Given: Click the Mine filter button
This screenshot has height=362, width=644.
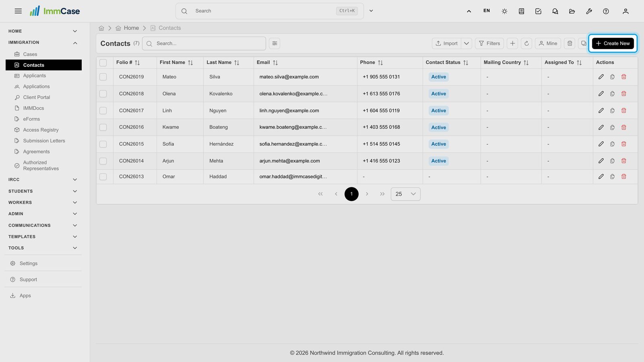Looking at the screenshot, I should point(548,43).
